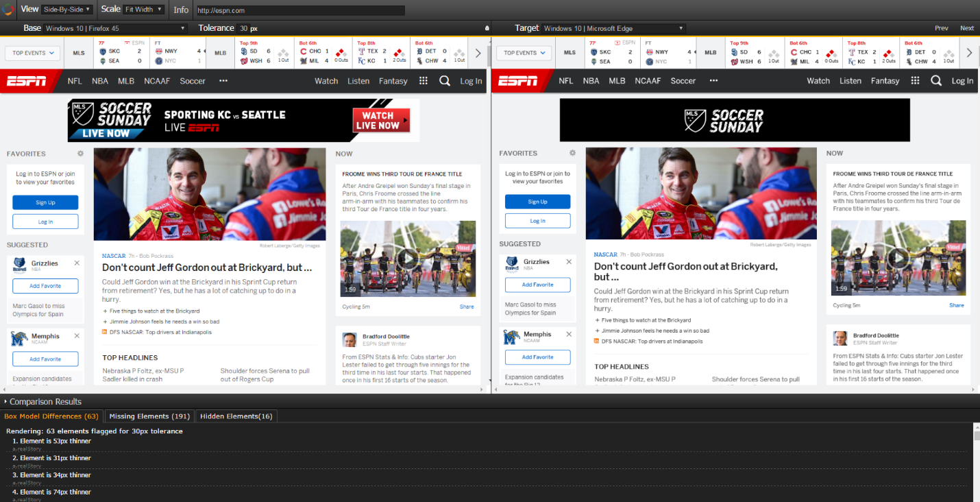Viewport: 980px width, 502px height.
Task: Dismiss Grizzlies suggestion in base pane
Action: [77, 263]
